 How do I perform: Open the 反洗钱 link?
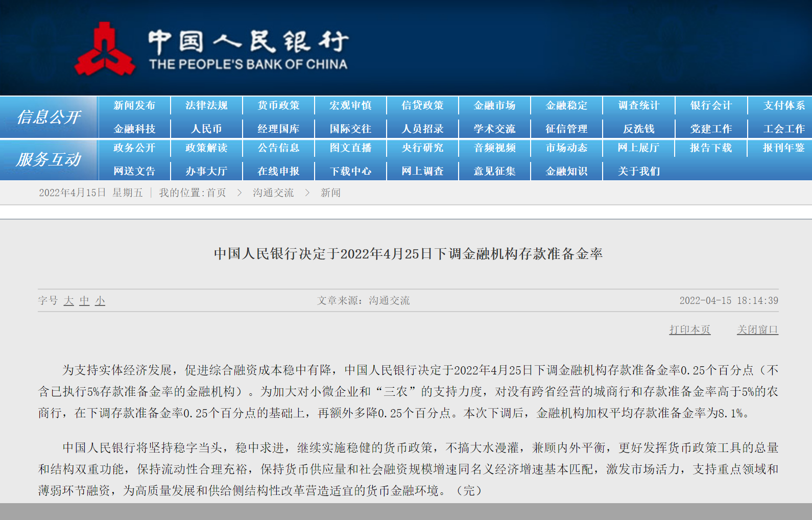tap(638, 129)
